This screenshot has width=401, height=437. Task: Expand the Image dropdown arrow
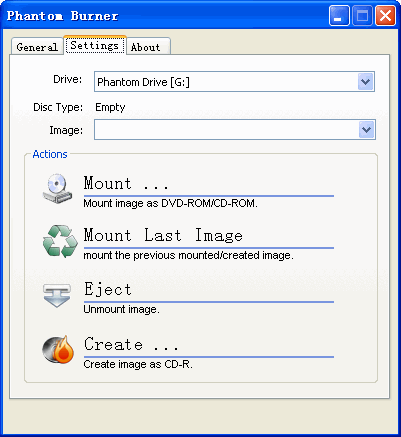point(366,129)
